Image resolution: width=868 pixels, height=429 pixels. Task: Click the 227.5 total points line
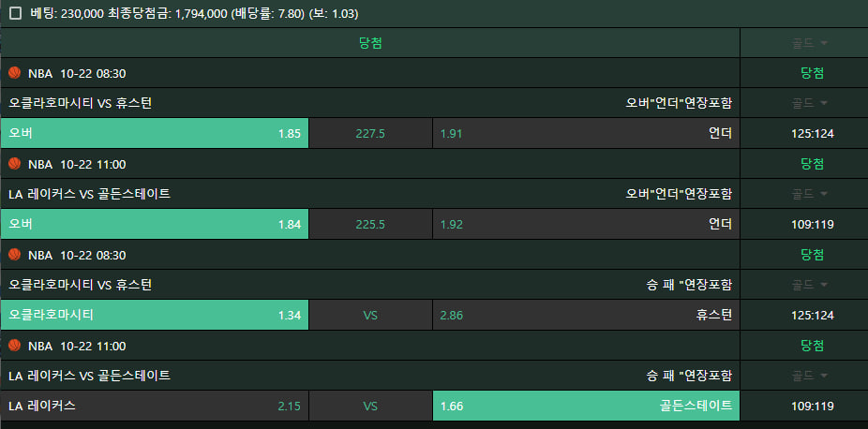370,134
